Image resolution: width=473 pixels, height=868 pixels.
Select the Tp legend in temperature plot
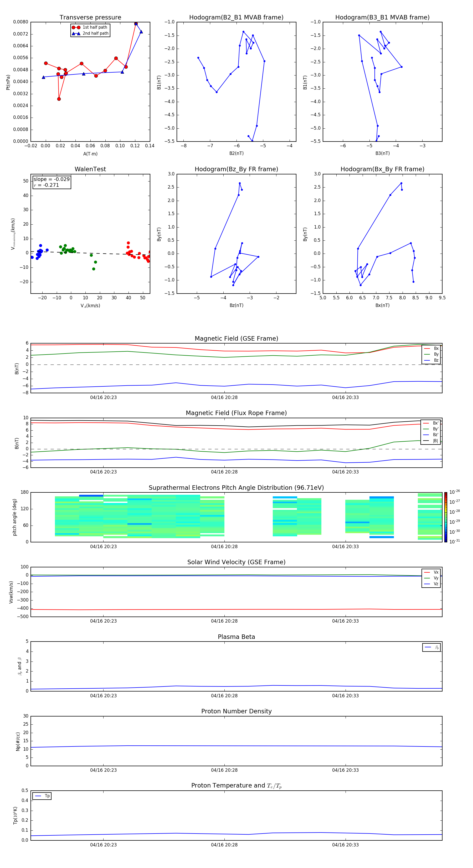42,796
